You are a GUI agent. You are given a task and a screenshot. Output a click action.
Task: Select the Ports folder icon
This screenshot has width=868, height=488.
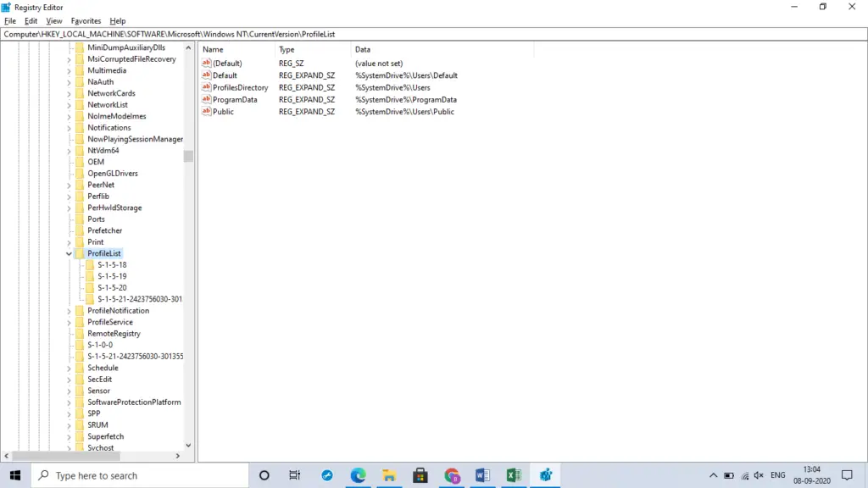pyautogui.click(x=80, y=219)
